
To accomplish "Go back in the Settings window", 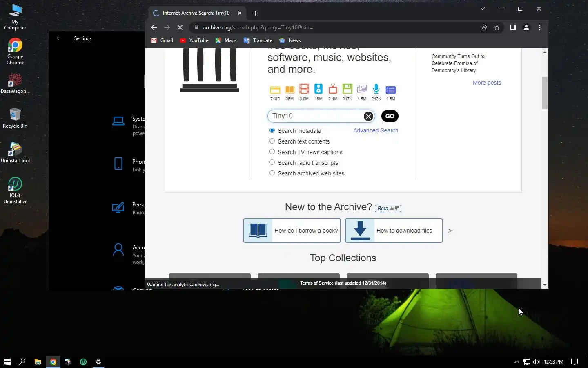I will 58,38.
